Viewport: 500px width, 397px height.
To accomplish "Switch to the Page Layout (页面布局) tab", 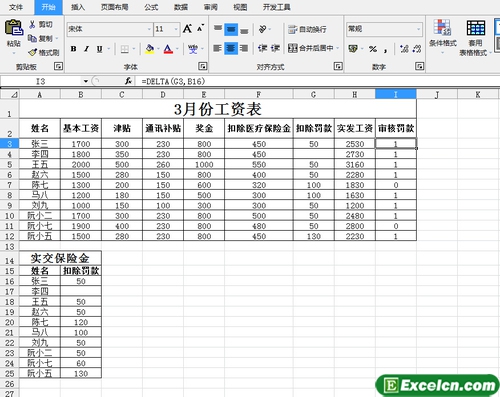I will coord(114,7).
